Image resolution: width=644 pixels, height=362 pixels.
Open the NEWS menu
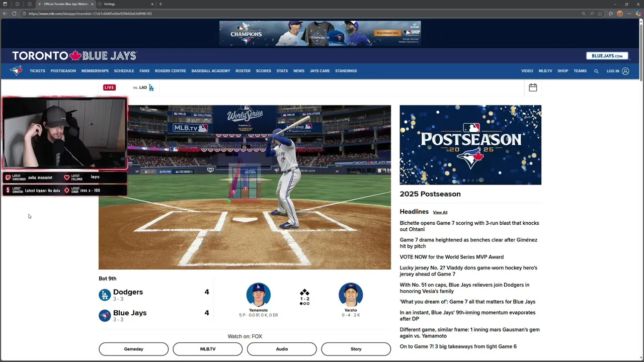click(299, 71)
